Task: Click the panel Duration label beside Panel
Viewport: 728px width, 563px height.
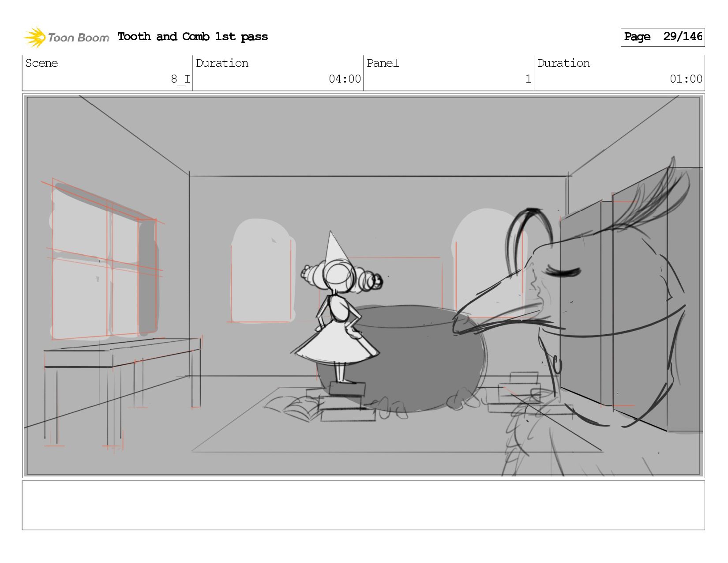Action: coord(563,63)
